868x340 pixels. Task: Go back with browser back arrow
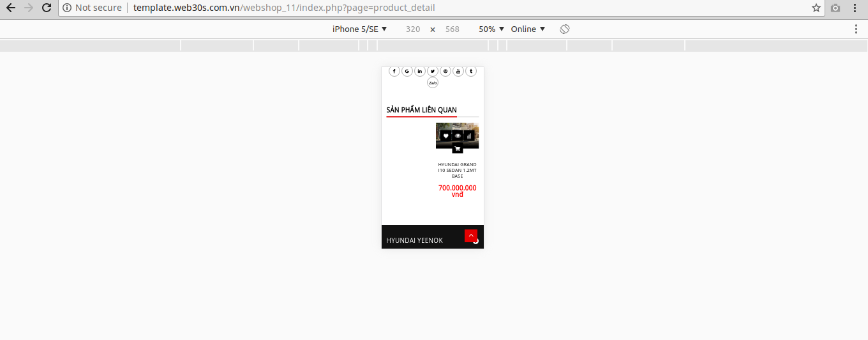tap(10, 8)
